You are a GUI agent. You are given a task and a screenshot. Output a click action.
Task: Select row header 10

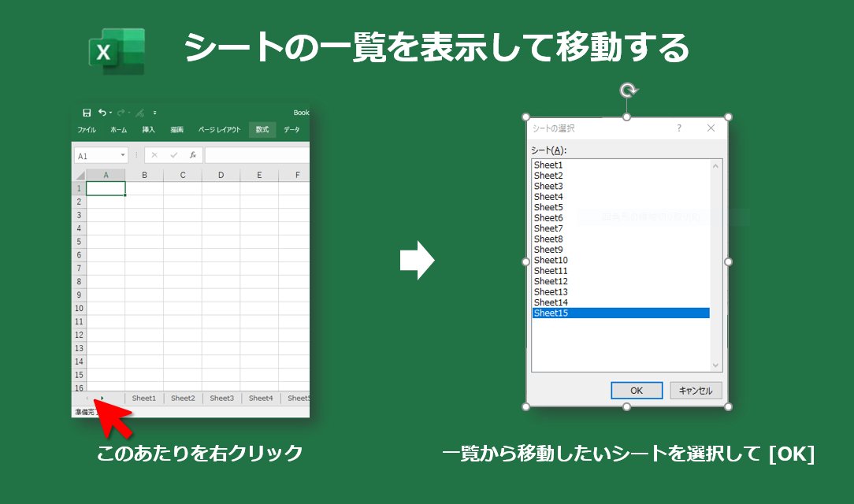pos(79,308)
